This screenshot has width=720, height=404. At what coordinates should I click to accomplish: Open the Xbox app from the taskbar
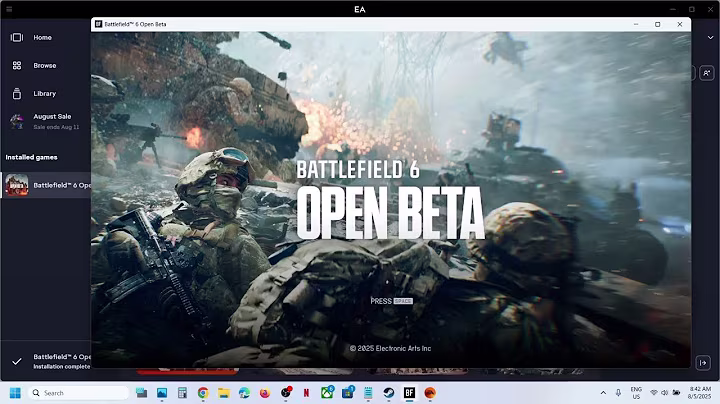[x=327, y=393]
